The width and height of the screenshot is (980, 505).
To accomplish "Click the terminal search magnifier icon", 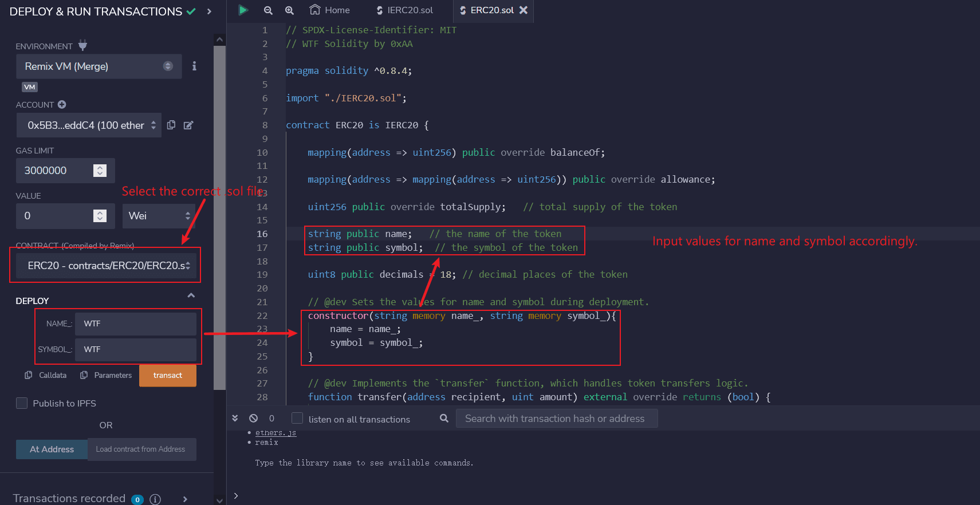I will [x=444, y=419].
